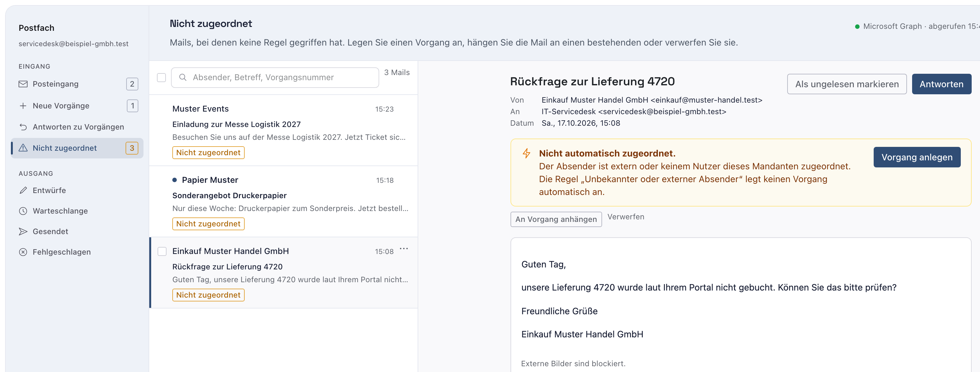
Task: Click the 15:08 timestamp on Einkauf mail
Action: 384,251
